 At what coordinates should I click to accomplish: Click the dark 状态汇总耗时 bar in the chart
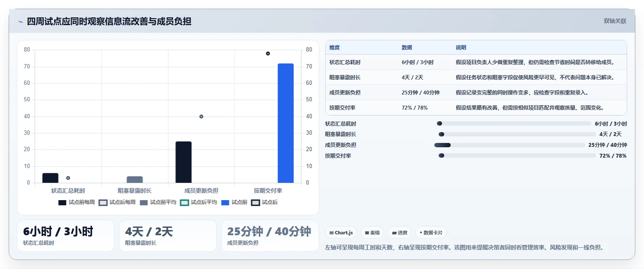tap(50, 178)
